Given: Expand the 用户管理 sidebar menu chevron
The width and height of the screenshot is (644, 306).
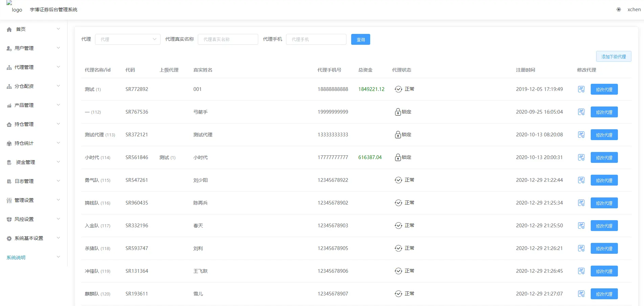Looking at the screenshot, I should (x=58, y=48).
